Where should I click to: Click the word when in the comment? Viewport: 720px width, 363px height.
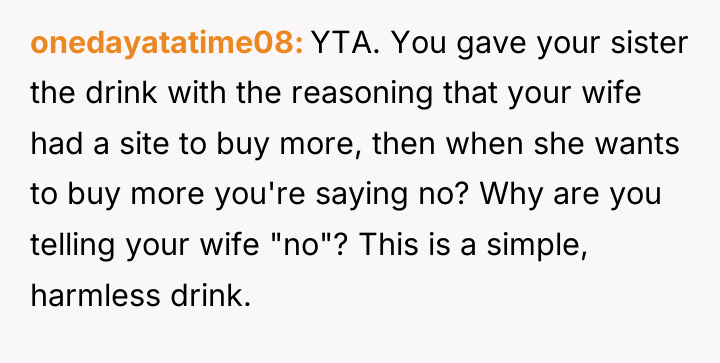click(484, 143)
